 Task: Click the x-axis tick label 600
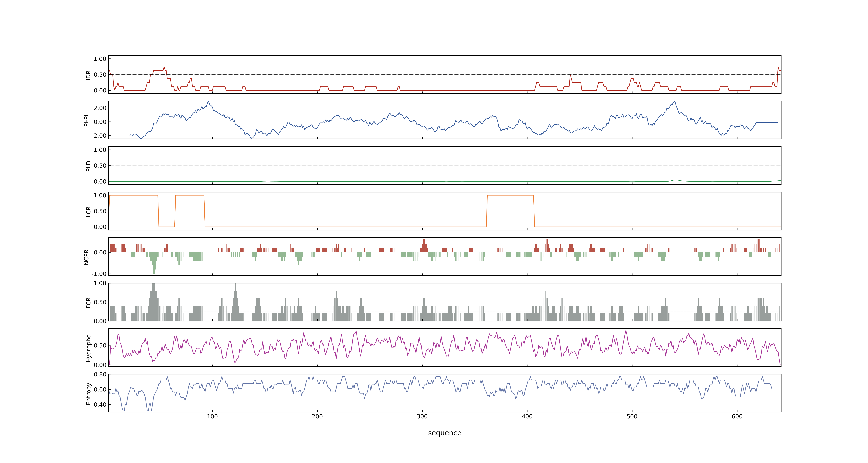tap(737, 416)
